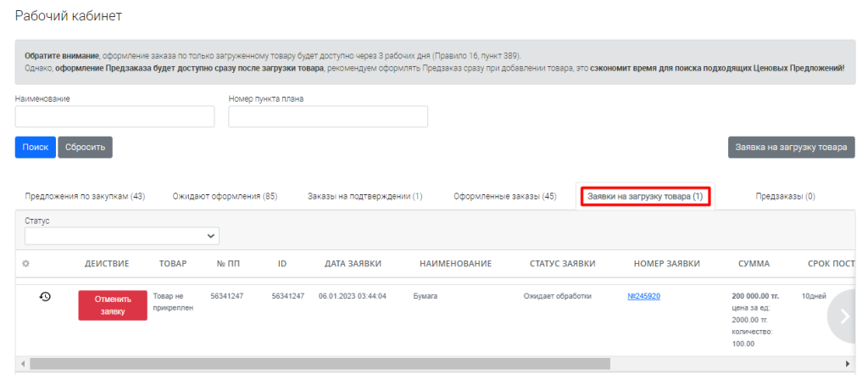Viewport: 868px width, 375px height.
Task: Open the Заявки на загрузку товара (1) tab
Action: pos(646,196)
